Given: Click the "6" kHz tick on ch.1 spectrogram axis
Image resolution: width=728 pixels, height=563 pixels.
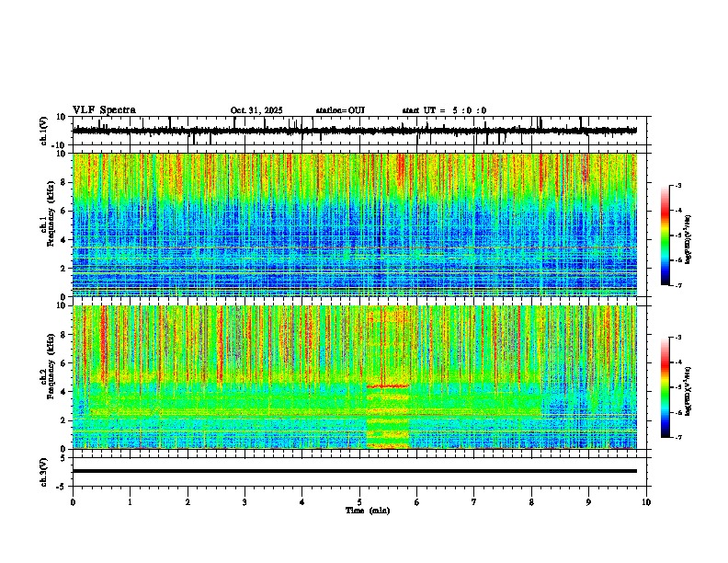Looking at the screenshot, I should click(64, 212).
